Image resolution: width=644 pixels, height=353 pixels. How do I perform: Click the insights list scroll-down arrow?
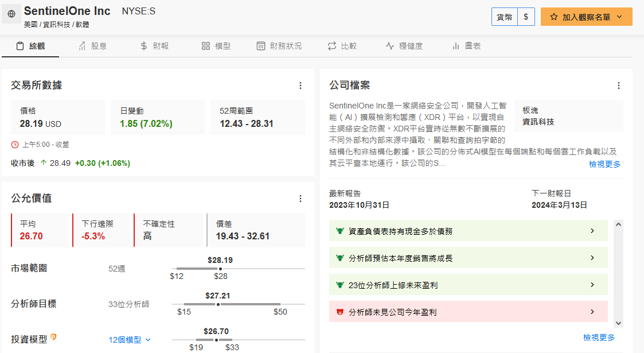click(619, 323)
